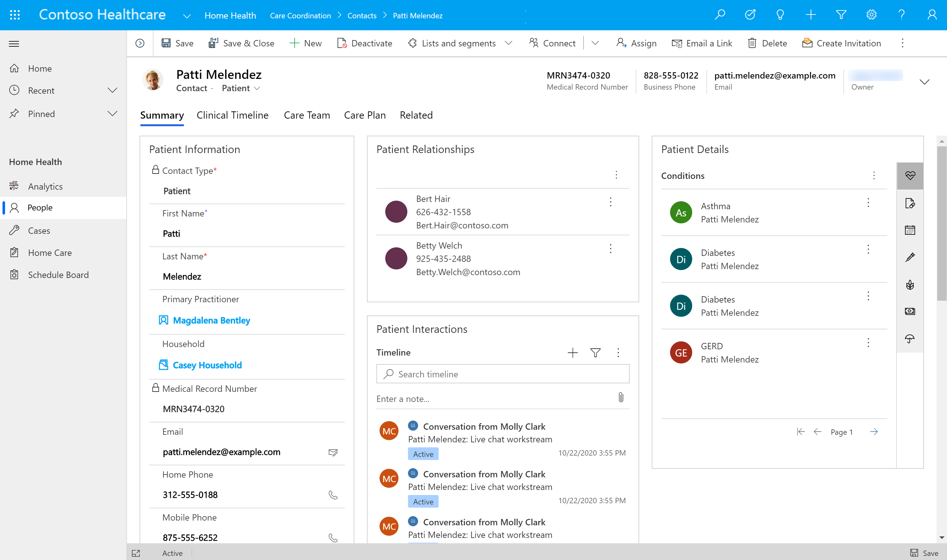
Task: Click the Deactivate button
Action: 364,44
